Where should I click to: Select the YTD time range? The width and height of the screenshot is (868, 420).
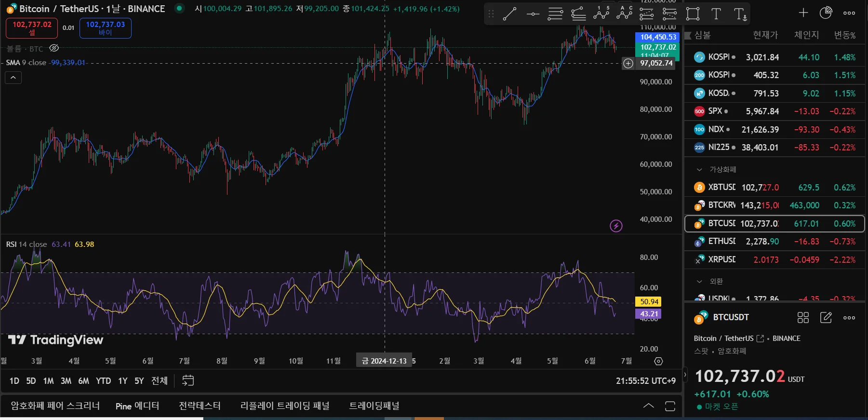[x=103, y=381]
